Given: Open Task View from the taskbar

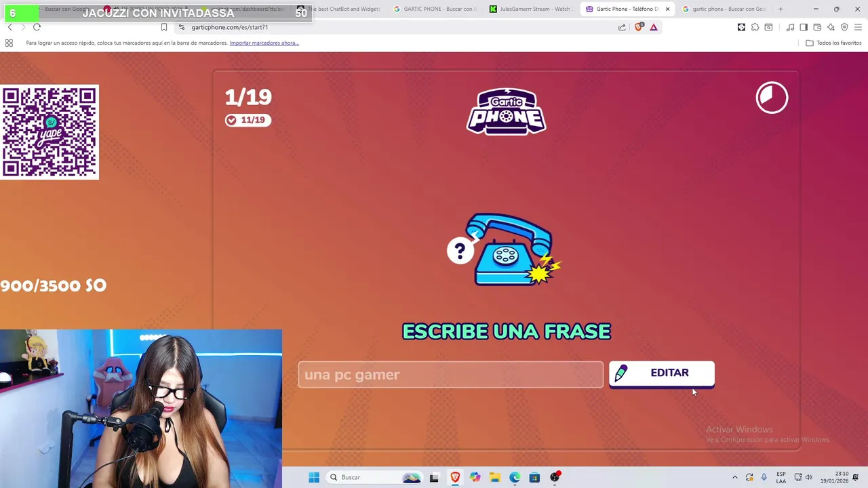Looking at the screenshot, I should click(434, 477).
